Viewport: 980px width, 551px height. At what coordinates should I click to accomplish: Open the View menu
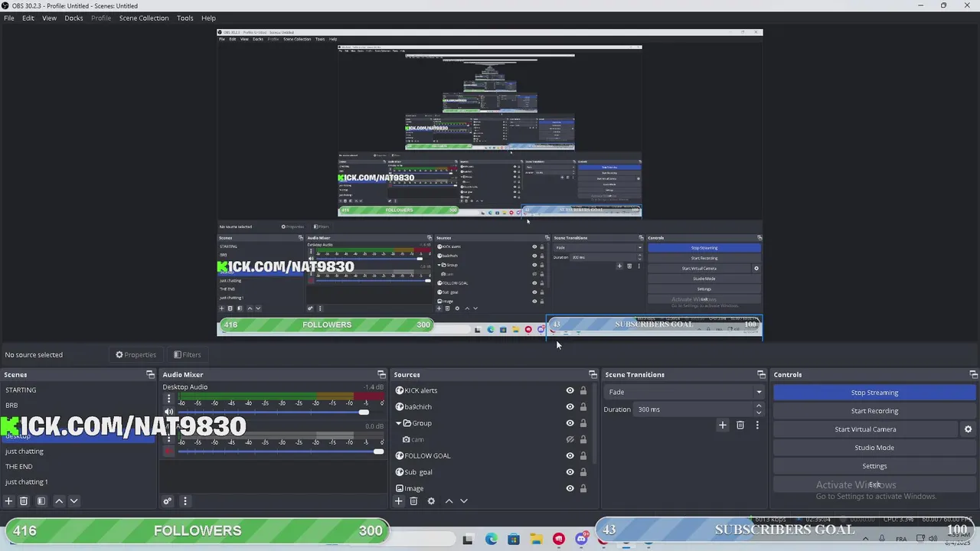pyautogui.click(x=49, y=18)
